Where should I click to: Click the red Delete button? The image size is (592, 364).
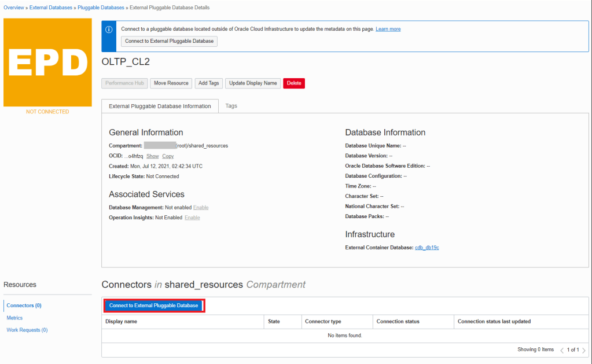point(293,83)
